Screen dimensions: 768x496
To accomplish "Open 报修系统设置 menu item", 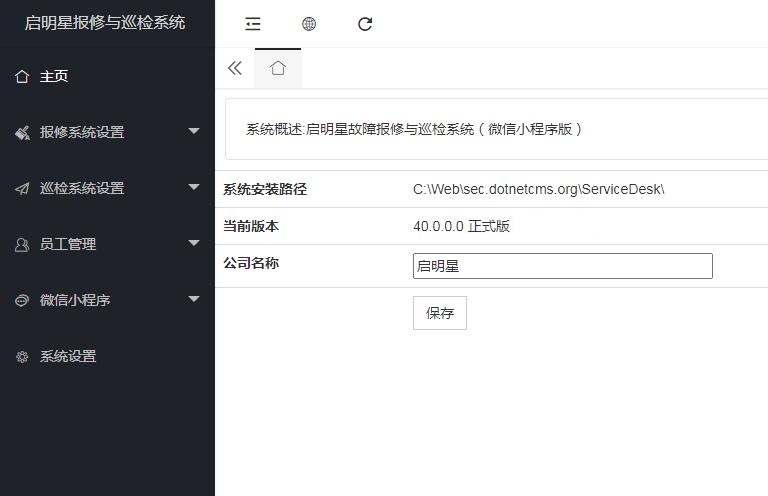I will coord(82,132).
